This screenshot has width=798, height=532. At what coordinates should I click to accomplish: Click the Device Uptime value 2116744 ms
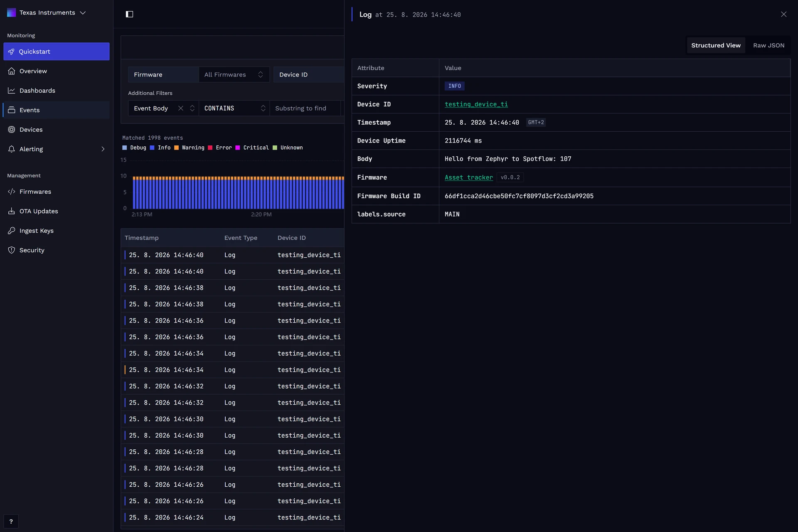(x=463, y=140)
